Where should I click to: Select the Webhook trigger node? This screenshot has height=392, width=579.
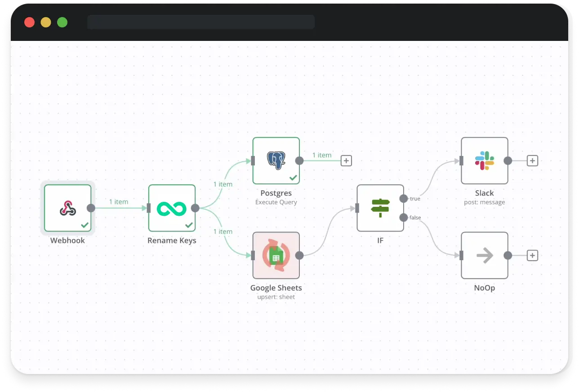pyautogui.click(x=67, y=208)
